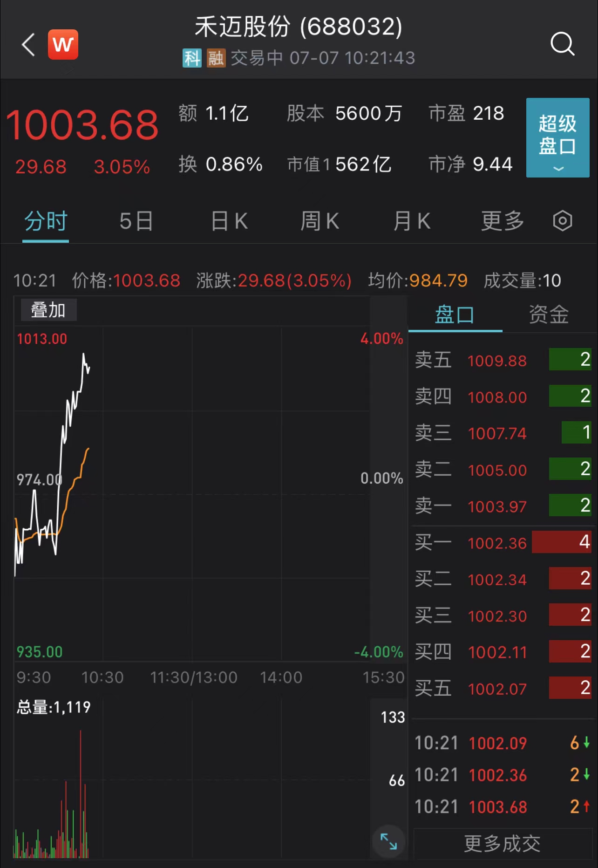
Task: Select the 日K chart tab
Action: click(x=229, y=221)
